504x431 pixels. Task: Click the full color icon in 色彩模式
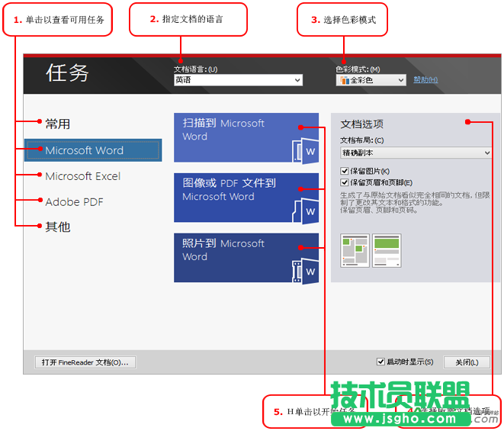[x=345, y=80]
